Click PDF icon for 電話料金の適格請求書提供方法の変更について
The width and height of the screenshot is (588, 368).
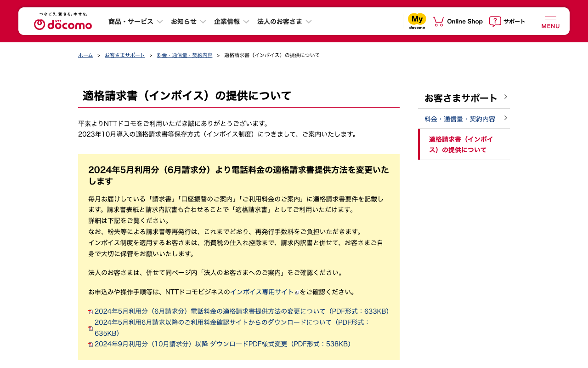tap(90, 312)
